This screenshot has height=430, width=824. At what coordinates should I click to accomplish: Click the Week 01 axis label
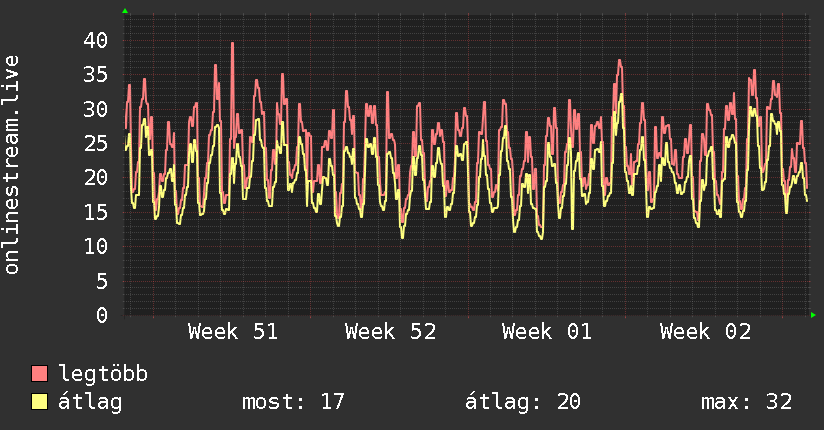click(547, 332)
